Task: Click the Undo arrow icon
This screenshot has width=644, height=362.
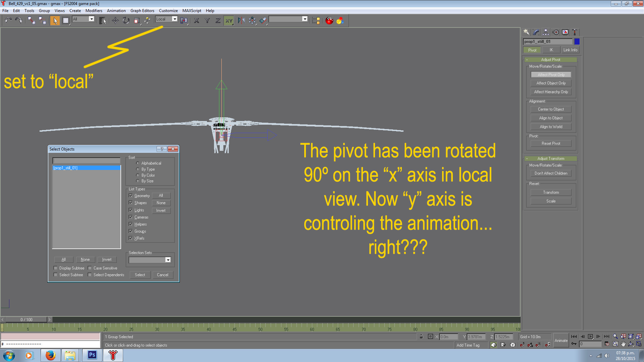Action: 8,20
